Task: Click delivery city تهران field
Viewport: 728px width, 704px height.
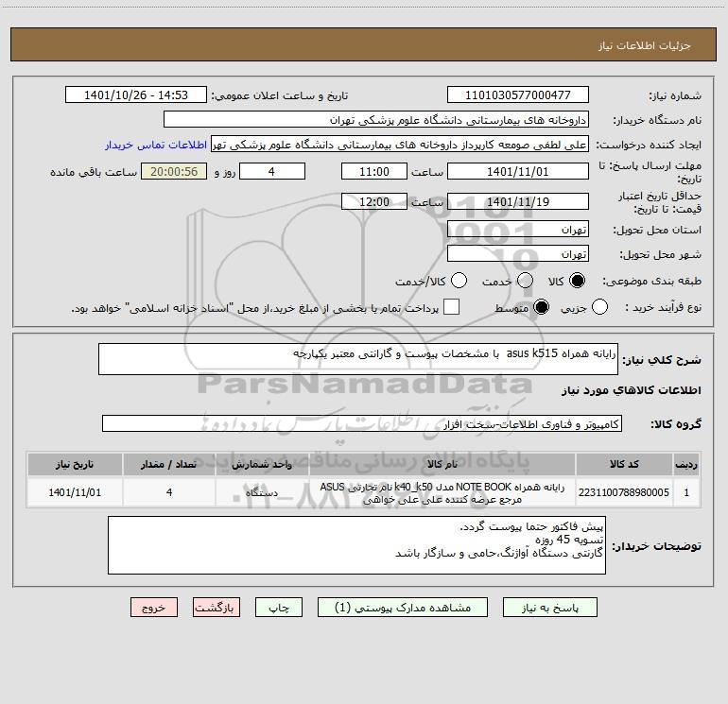Action: pyautogui.click(x=518, y=254)
